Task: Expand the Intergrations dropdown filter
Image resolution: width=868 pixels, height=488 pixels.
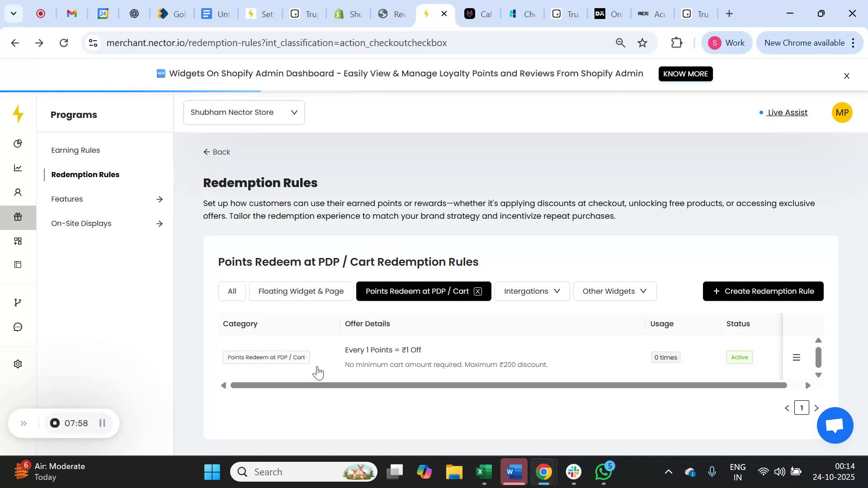Action: point(532,291)
